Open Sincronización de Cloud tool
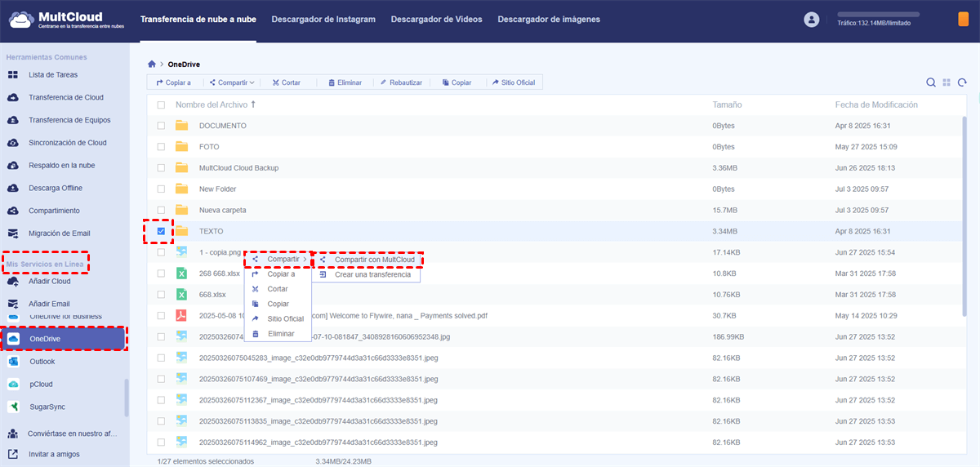The height and width of the screenshot is (467, 980). click(x=67, y=143)
